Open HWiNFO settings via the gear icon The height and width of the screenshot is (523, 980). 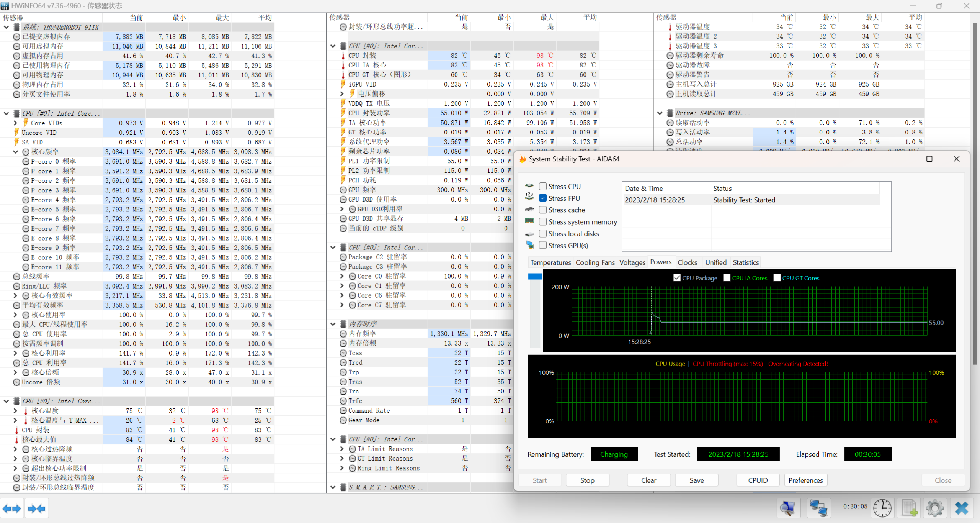point(934,508)
